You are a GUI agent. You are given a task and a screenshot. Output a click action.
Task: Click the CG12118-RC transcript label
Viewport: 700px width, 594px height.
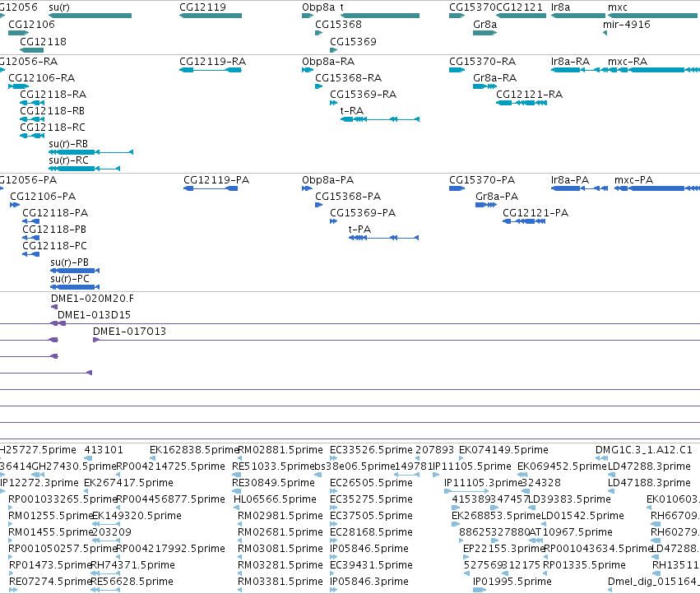tap(52, 128)
